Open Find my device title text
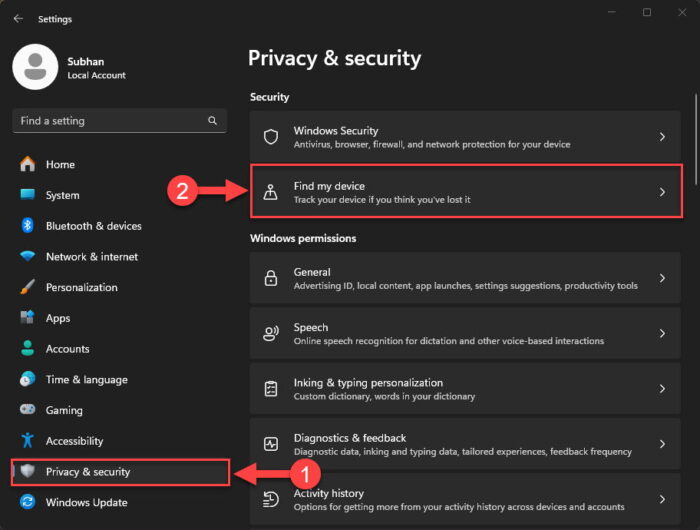 [329, 186]
